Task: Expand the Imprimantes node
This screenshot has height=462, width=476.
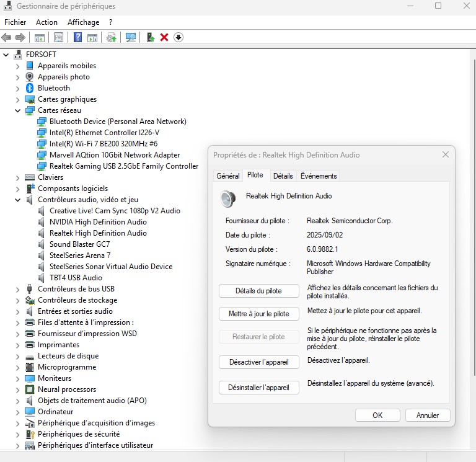Action: [17, 345]
